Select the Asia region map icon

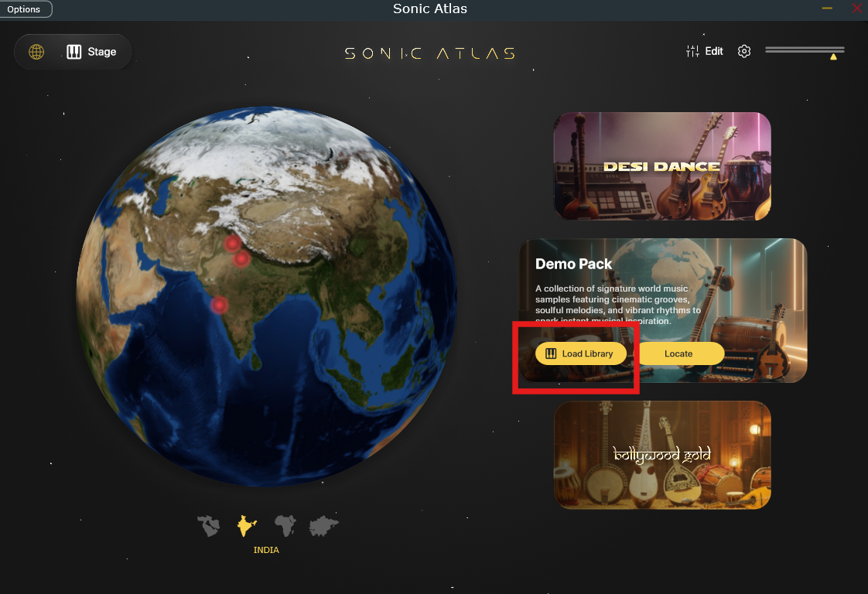pyautogui.click(x=324, y=527)
